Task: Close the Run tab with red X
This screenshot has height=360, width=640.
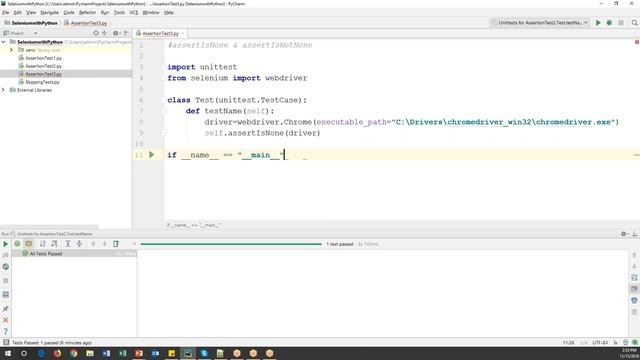Action: point(5,320)
